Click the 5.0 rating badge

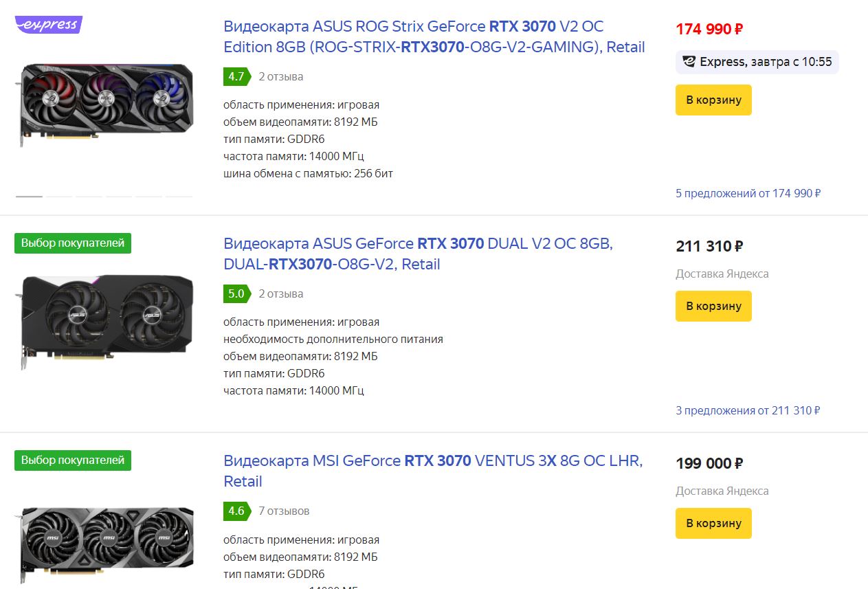pyautogui.click(x=236, y=293)
